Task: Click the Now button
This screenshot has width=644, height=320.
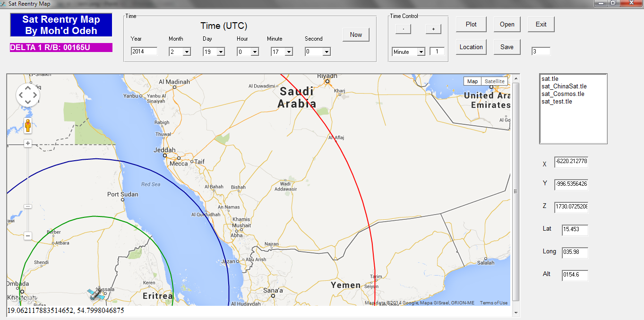Action: [356, 35]
